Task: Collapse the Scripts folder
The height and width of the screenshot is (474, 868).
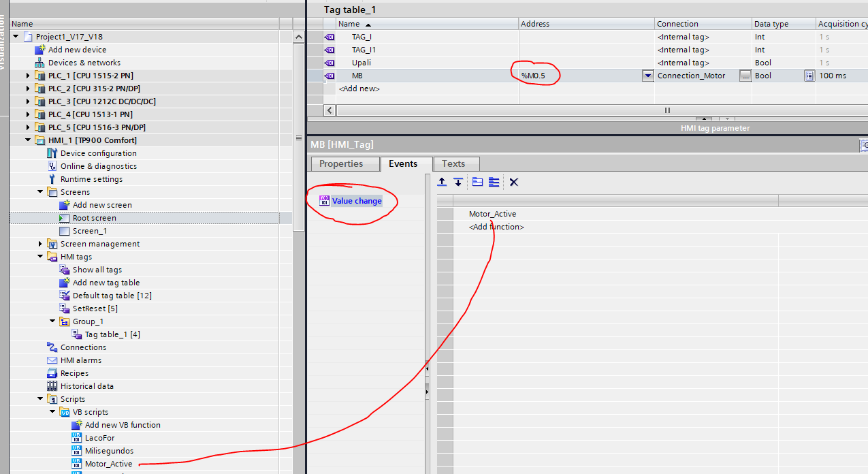Action: (x=40, y=399)
